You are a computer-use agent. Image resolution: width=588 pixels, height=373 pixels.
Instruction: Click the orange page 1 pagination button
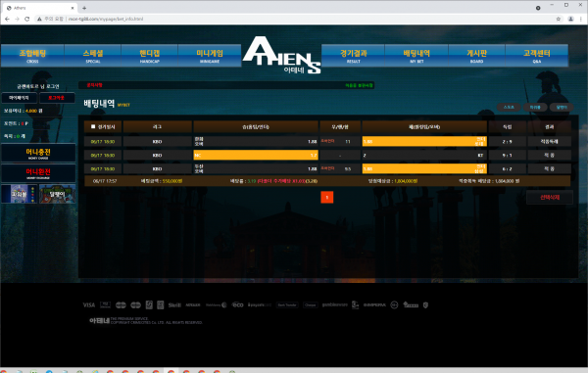tap(327, 198)
